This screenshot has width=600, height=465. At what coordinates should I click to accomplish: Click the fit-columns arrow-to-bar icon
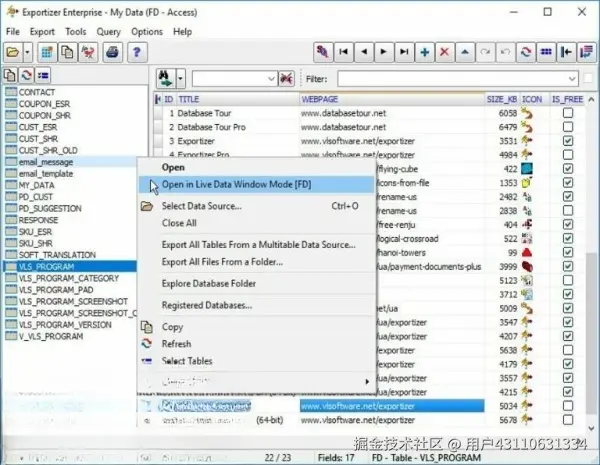(x=566, y=52)
